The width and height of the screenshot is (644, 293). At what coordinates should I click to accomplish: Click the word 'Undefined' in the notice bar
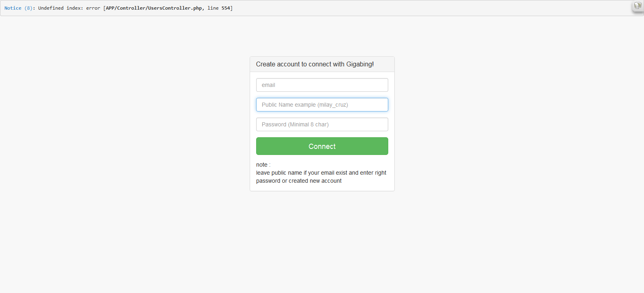pos(51,8)
